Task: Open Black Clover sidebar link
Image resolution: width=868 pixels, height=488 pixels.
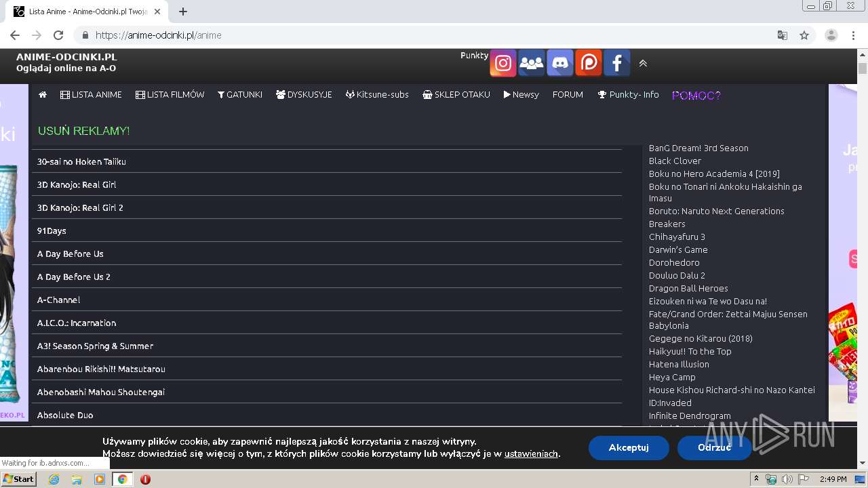Action: point(675,161)
